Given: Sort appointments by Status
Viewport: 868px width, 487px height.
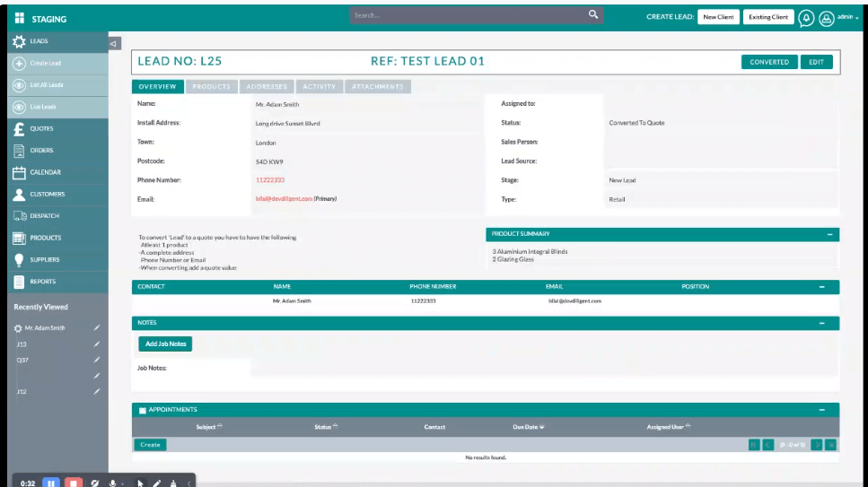Looking at the screenshot, I should [326, 427].
